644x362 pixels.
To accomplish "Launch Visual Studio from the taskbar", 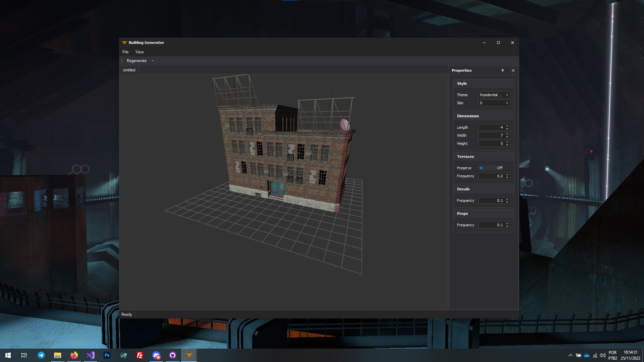I will pyautogui.click(x=91, y=355).
